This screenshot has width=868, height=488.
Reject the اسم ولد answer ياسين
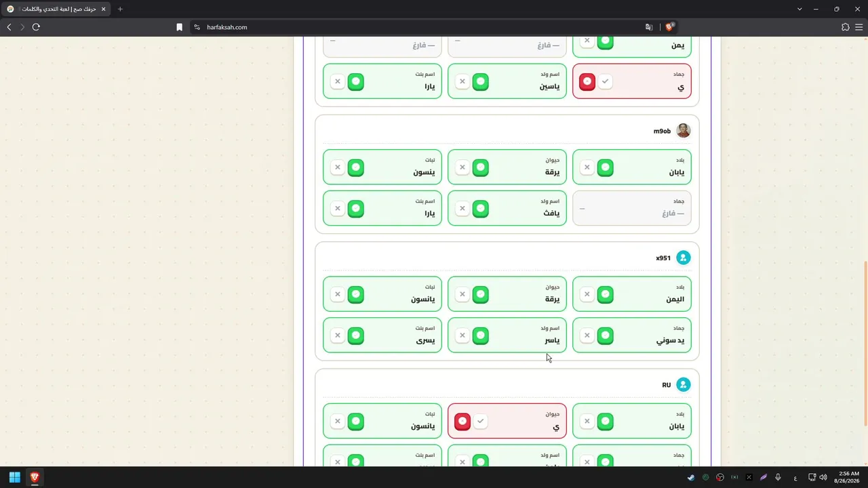462,82
